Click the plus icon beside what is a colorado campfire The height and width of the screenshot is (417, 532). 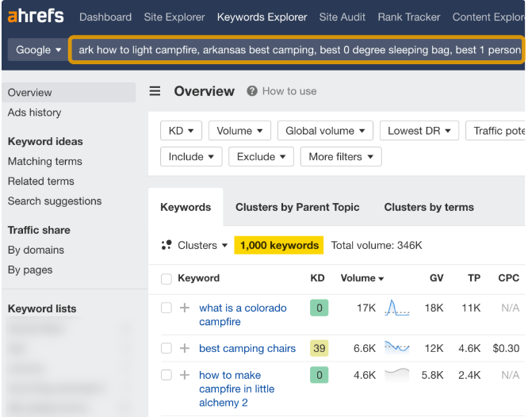point(185,308)
